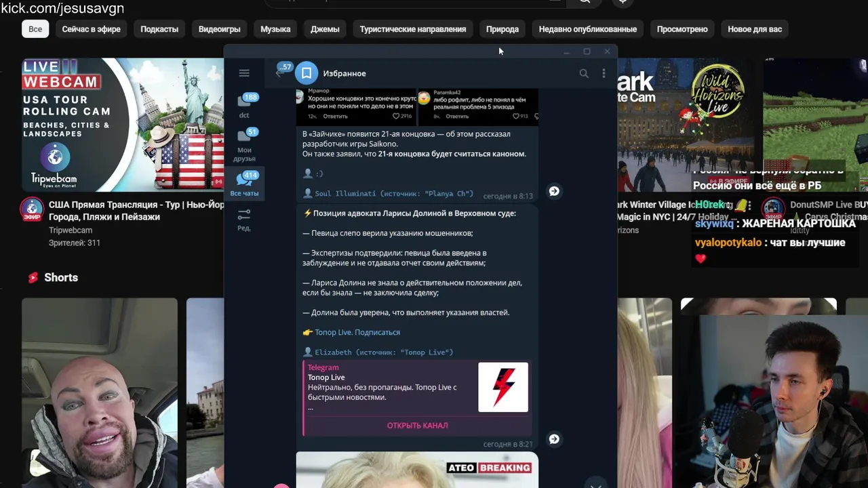This screenshot has width=868, height=488.
Task: Select the Недавно опубликованные chip
Action: coord(588,29)
